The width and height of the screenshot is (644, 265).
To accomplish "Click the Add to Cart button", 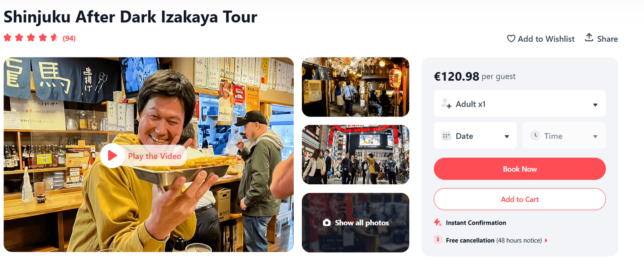I will tap(519, 199).
